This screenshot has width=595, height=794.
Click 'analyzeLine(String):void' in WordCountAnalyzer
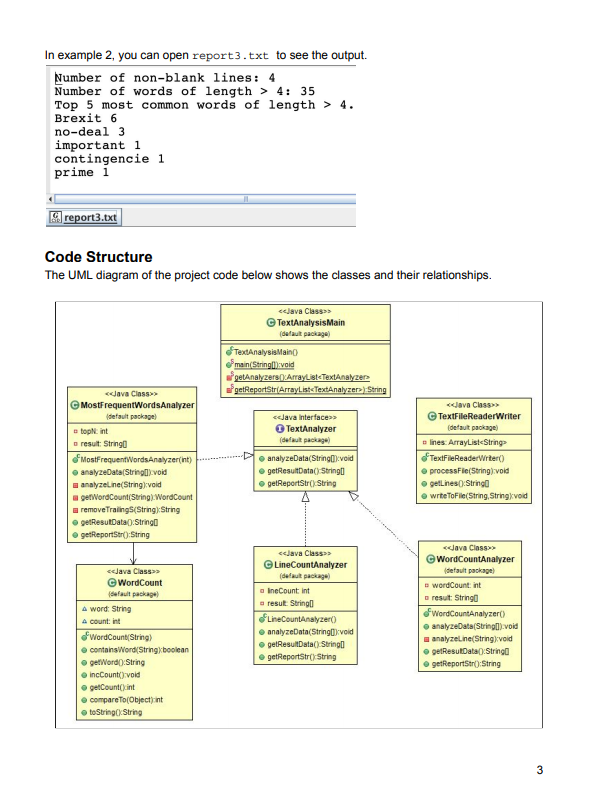[468, 639]
